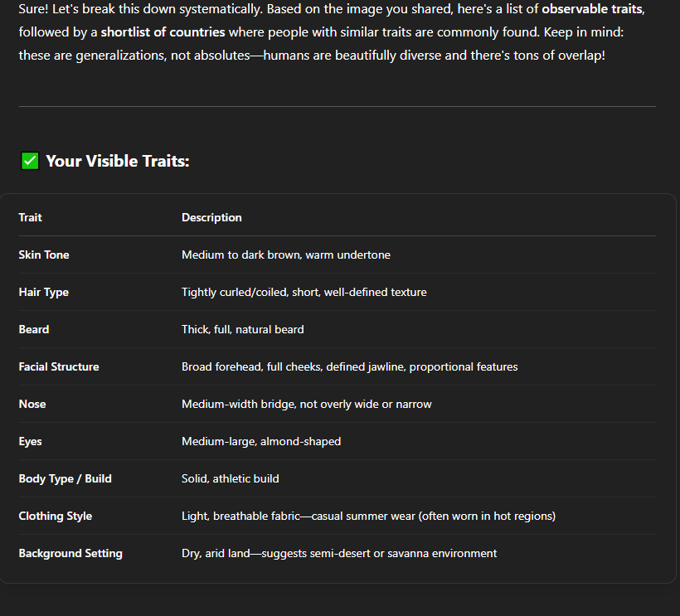Click the 'Body Type / Build' cell
Screen dimensions: 680x616
click(65, 478)
